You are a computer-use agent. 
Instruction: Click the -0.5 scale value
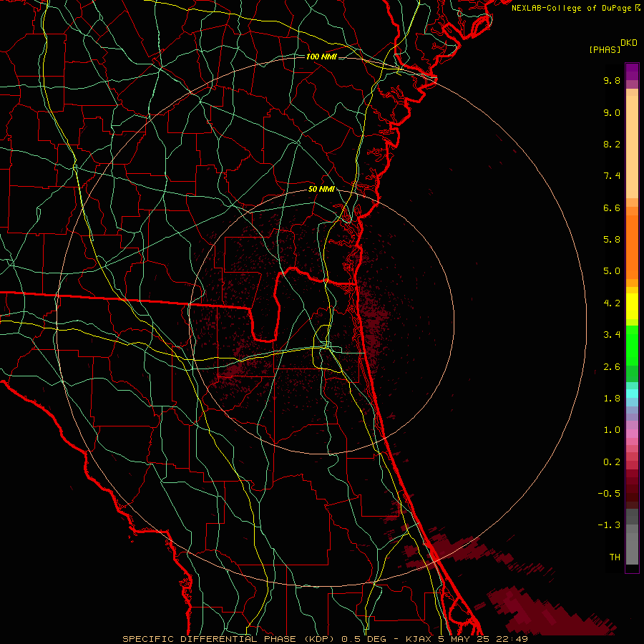tap(609, 494)
